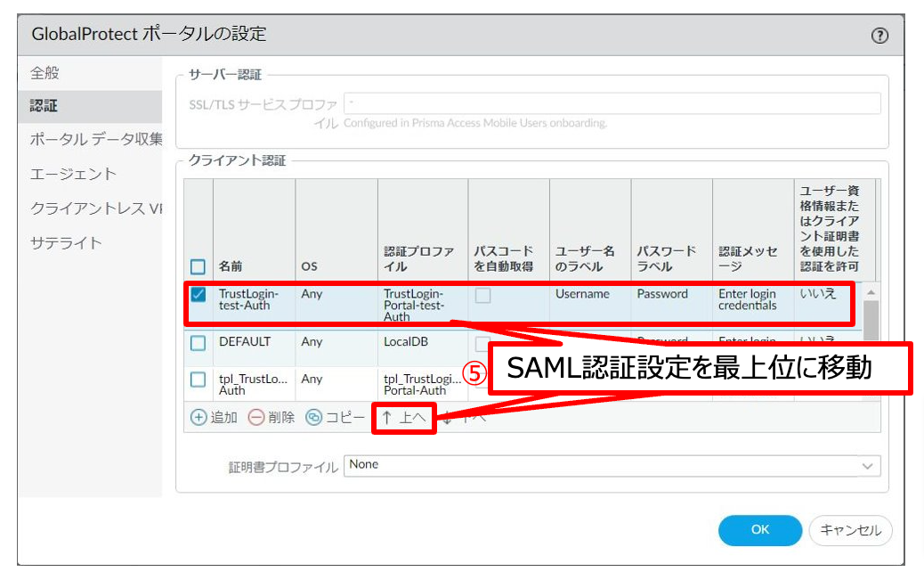Select the 認証 tab
This screenshot has width=924, height=588.
pos(90,106)
